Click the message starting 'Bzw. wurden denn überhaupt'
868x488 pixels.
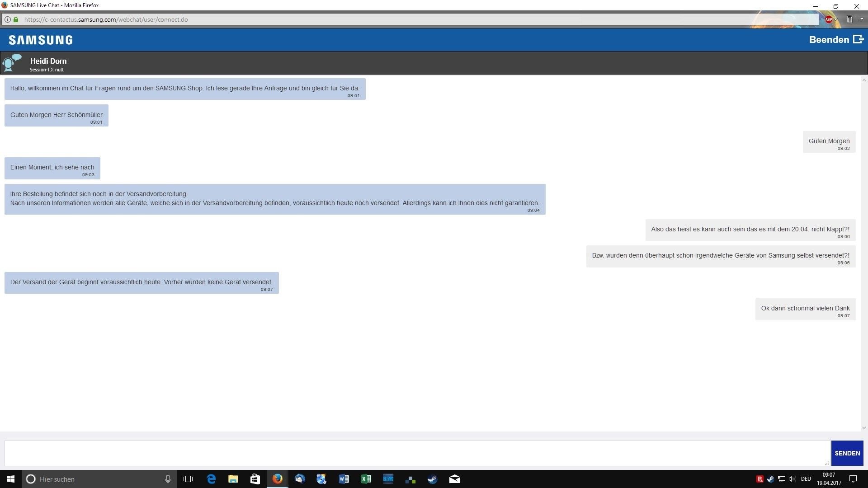721,256
